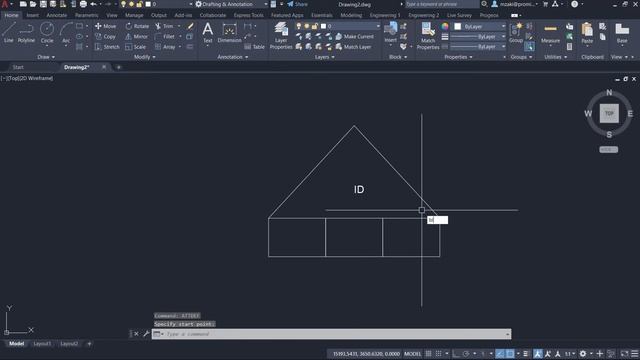Toggle object snap in status bar
This screenshot has height=360, width=640.
(x=510, y=353)
